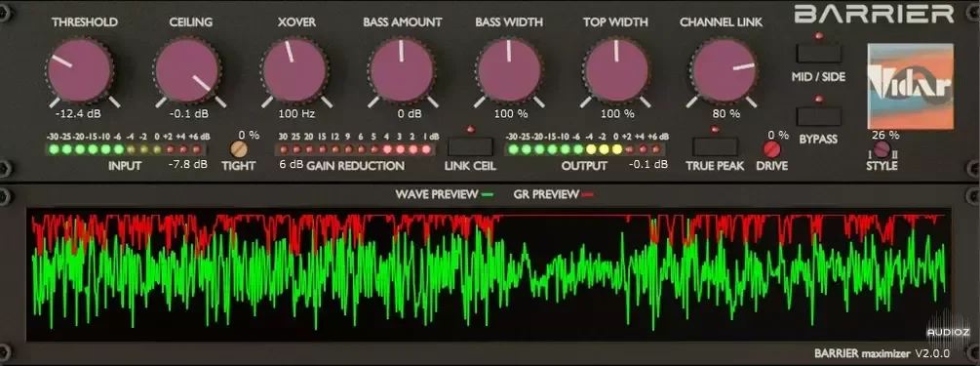The image size is (980, 366).
Task: Click the GR PREVIEW legend label
Action: 546,194
